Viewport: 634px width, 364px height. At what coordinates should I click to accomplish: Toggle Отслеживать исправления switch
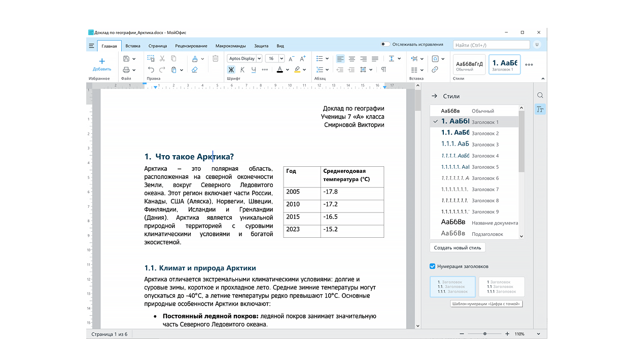click(385, 45)
